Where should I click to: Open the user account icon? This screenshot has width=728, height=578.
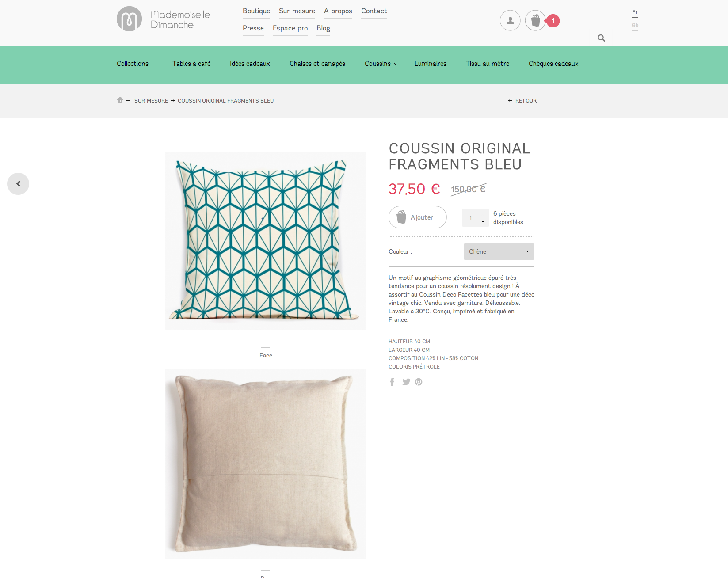point(510,21)
